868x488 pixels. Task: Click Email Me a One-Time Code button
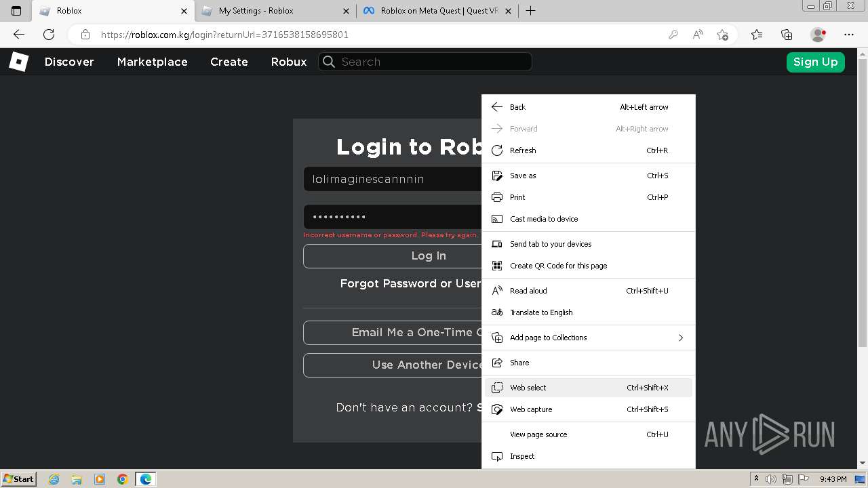(x=393, y=333)
